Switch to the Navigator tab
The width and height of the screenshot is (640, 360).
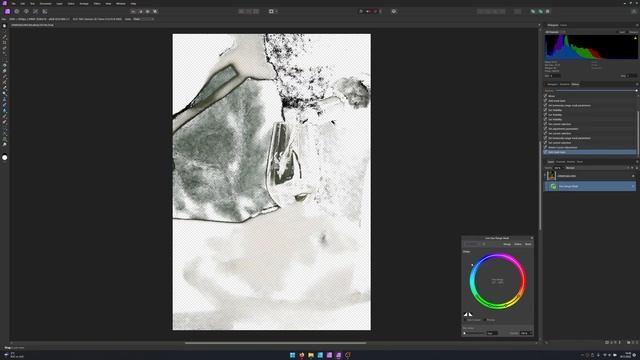[552, 84]
